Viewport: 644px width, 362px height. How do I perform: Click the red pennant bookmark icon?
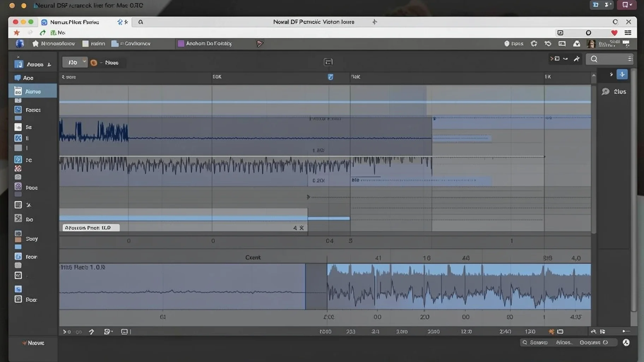260,43
